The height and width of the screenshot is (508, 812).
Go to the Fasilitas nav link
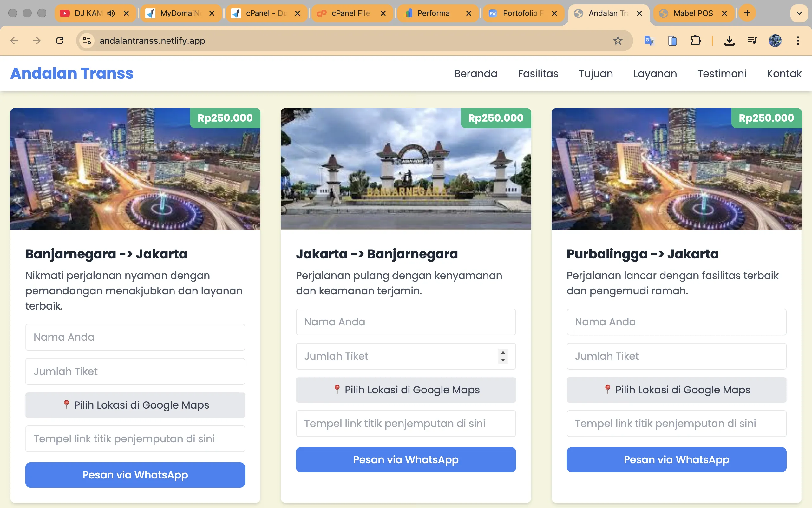point(538,74)
